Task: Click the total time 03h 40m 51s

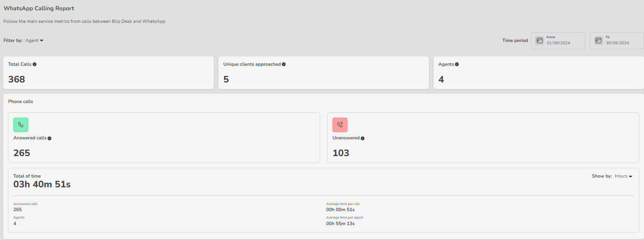Action: pyautogui.click(x=42, y=185)
